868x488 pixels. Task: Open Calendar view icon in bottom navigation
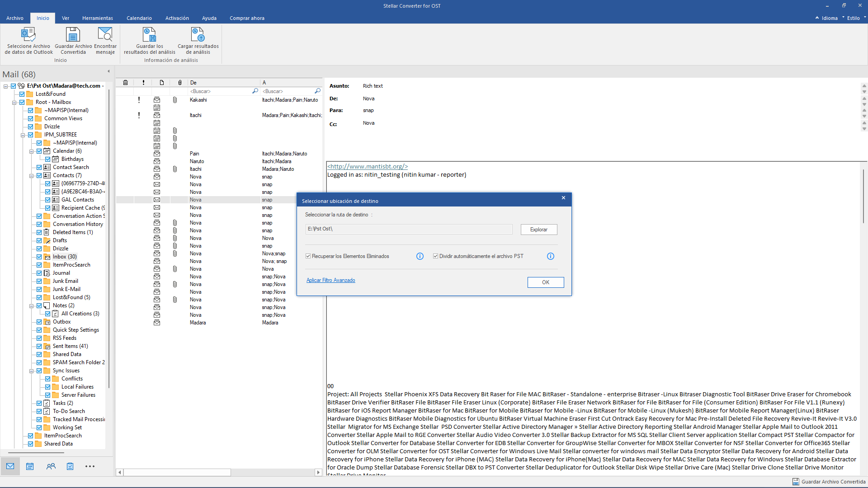(x=30, y=466)
